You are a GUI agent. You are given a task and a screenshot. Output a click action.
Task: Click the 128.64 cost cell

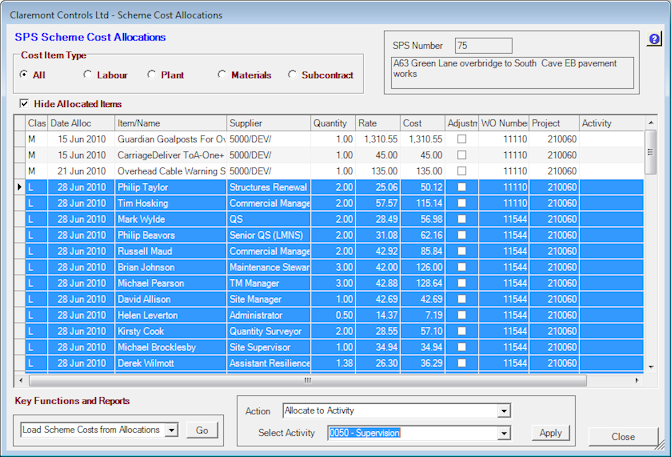(x=423, y=283)
